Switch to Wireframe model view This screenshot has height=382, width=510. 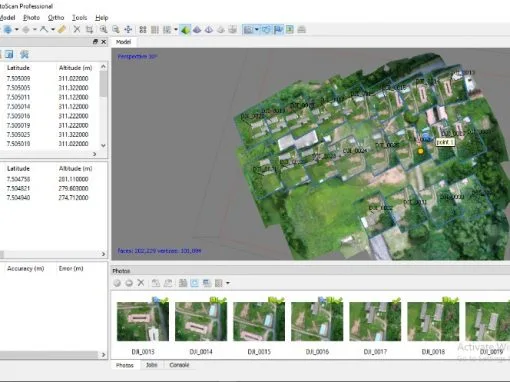coord(209,30)
